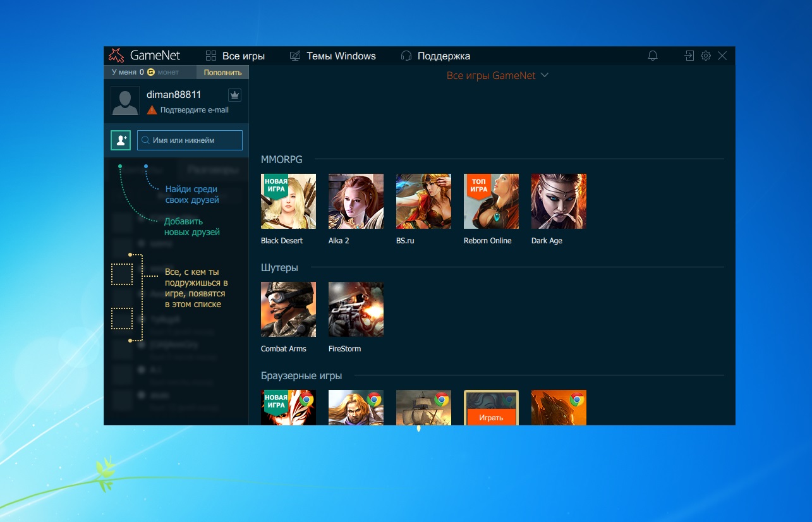812x522 pixels.
Task: Click the BS.ru title text
Action: coord(405,241)
